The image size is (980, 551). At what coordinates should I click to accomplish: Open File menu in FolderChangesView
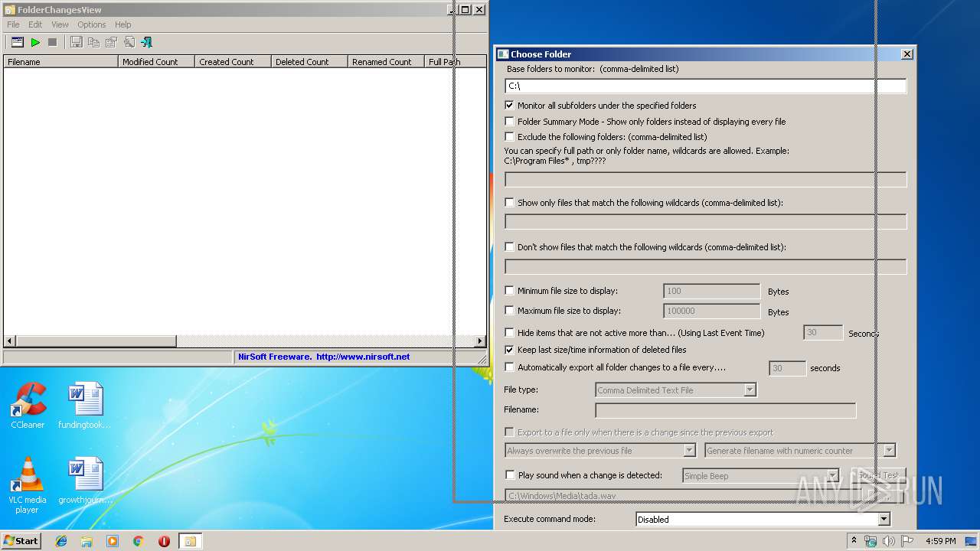pyautogui.click(x=13, y=24)
